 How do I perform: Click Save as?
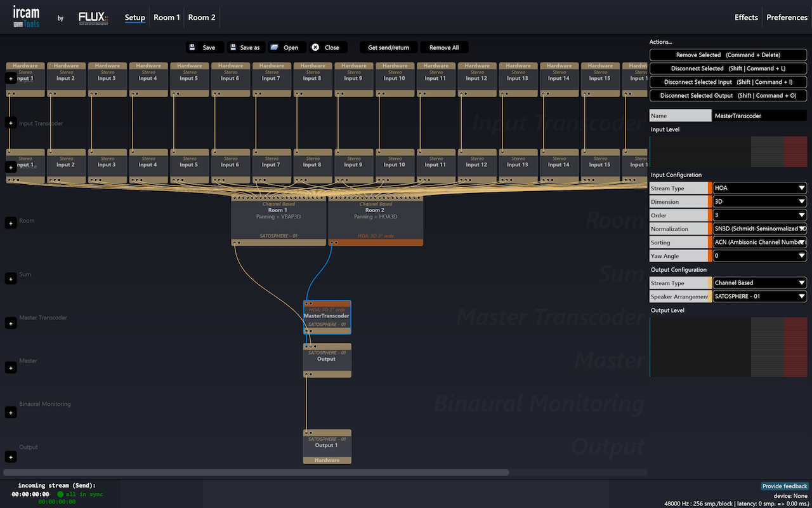(246, 48)
